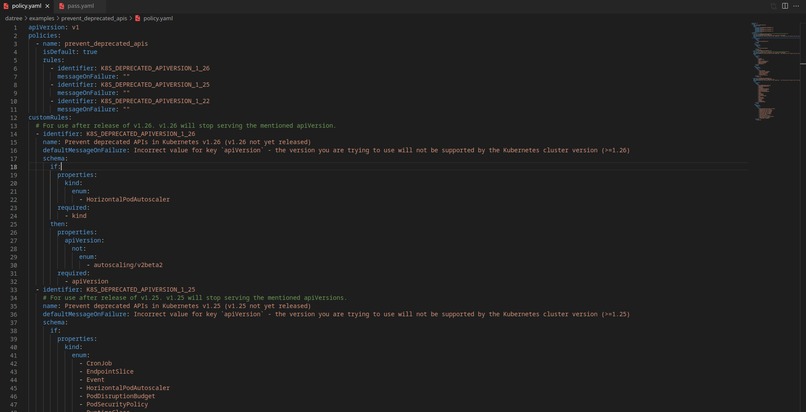Click the 'then:' key on line 25
806x412 pixels.
pyautogui.click(x=59, y=224)
